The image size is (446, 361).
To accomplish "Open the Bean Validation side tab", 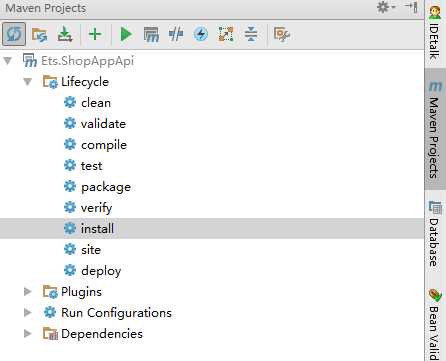I will click(435, 324).
